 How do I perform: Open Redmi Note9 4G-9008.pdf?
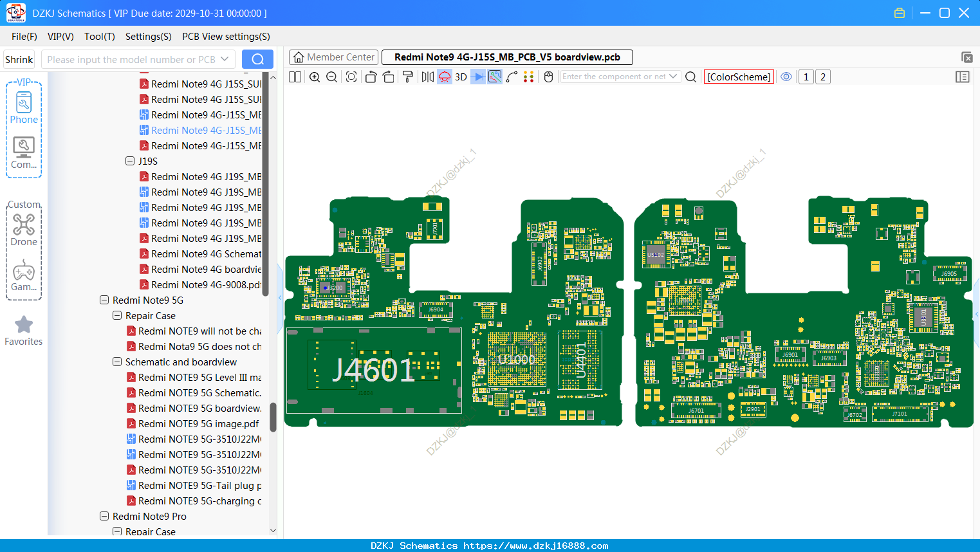coord(201,284)
